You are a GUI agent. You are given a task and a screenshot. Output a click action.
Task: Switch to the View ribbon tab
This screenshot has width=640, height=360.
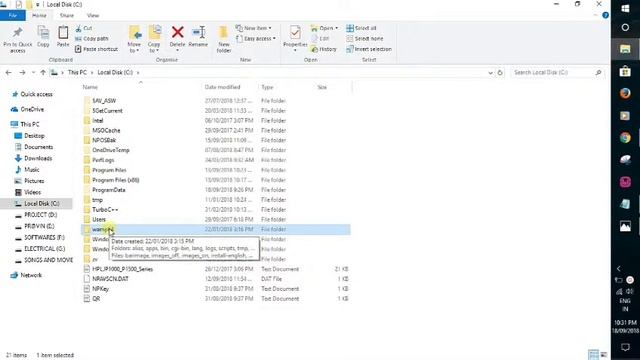coord(93,16)
